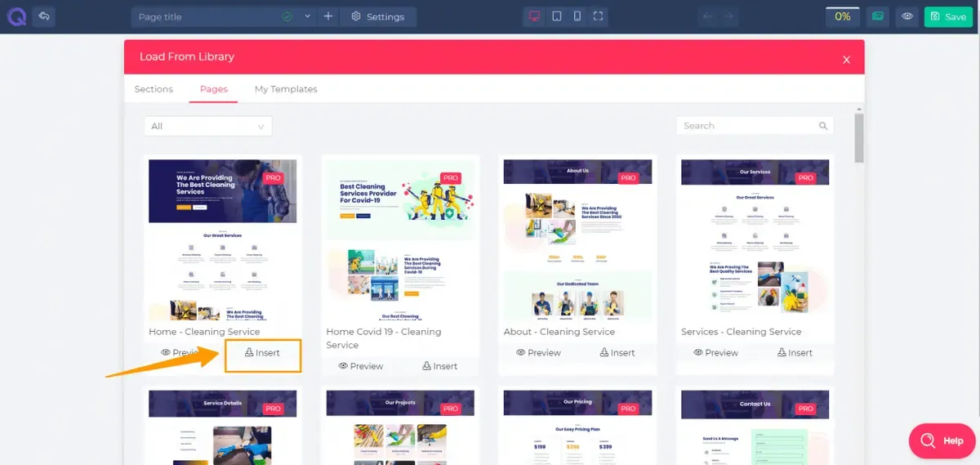Open the media library icon
Viewport: 980px width, 465px height.
(x=878, y=16)
